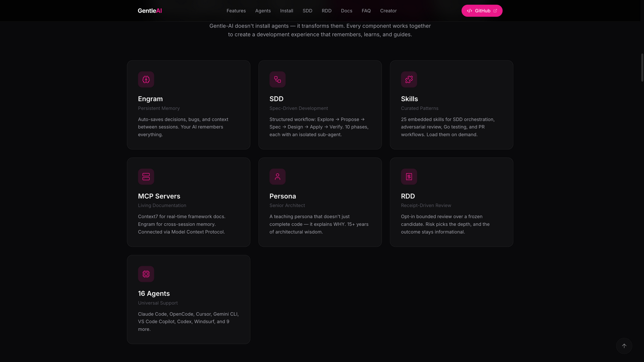Image resolution: width=644 pixels, height=362 pixels.
Task: Click the 'Gentle-AI doesn't install agents' intro text
Action: point(320,30)
